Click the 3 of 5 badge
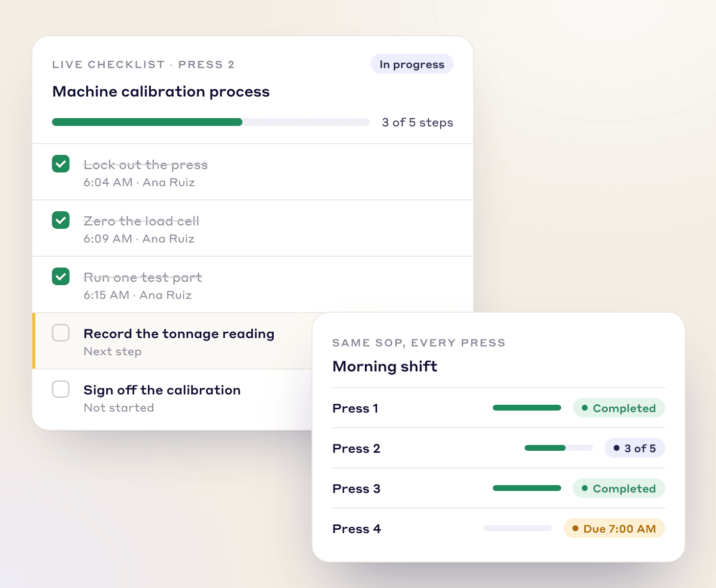 coord(635,448)
